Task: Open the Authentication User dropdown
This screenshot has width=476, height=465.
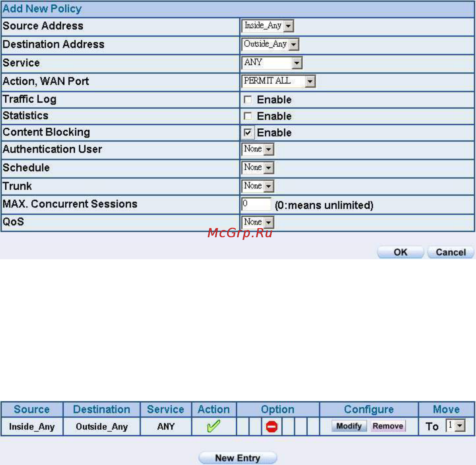Action: [x=258, y=149]
